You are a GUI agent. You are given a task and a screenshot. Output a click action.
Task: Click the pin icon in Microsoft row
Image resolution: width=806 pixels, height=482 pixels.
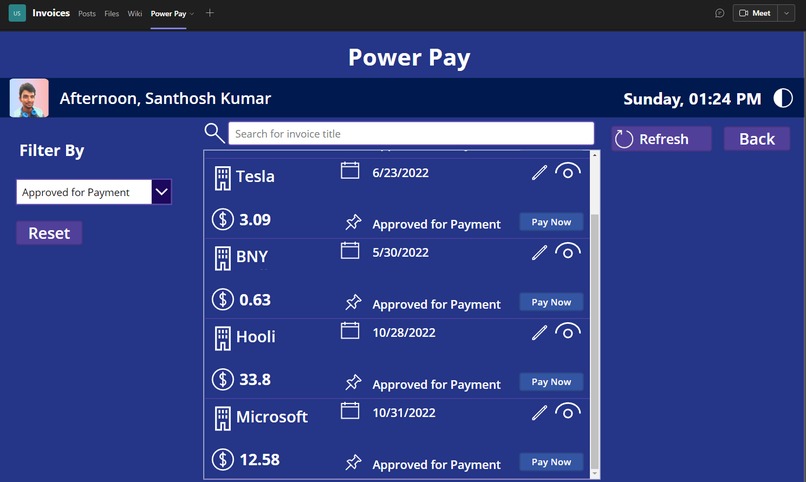click(353, 462)
